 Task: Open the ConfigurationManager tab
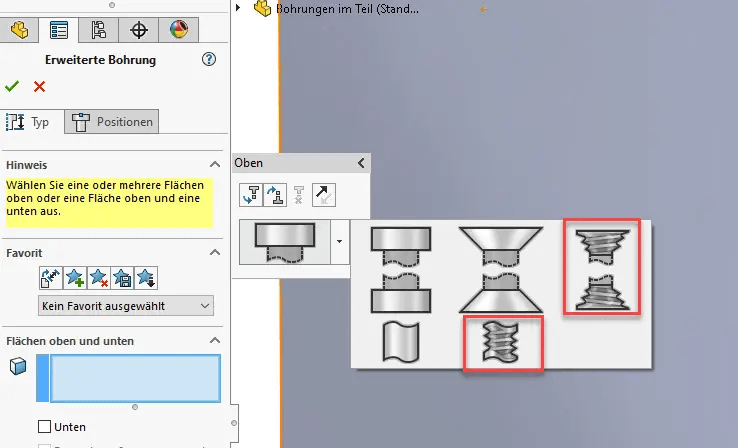[x=98, y=29]
